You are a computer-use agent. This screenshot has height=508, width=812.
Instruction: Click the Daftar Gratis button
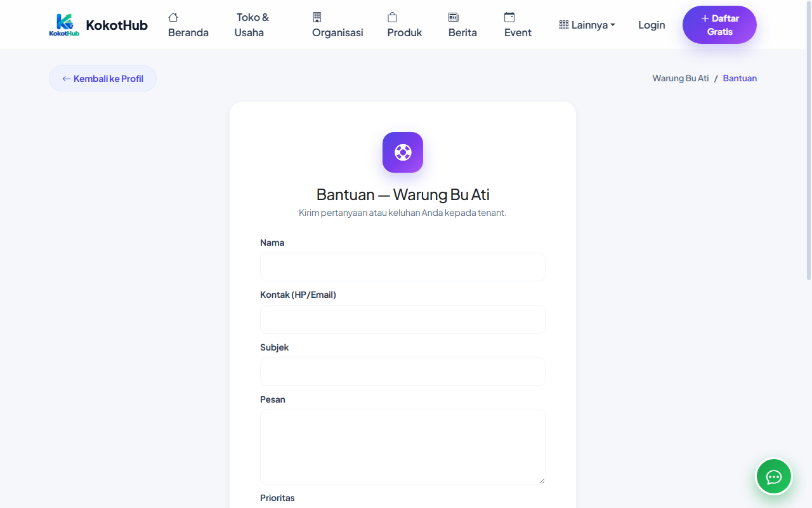click(x=719, y=25)
